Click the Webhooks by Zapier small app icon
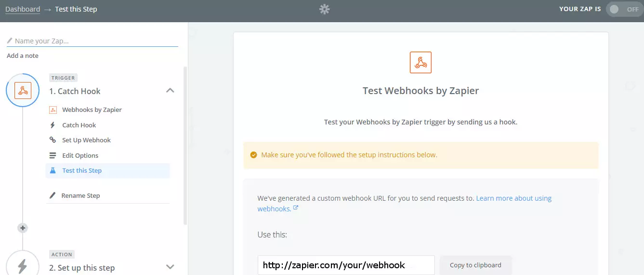This screenshot has height=275, width=644. pyautogui.click(x=53, y=110)
